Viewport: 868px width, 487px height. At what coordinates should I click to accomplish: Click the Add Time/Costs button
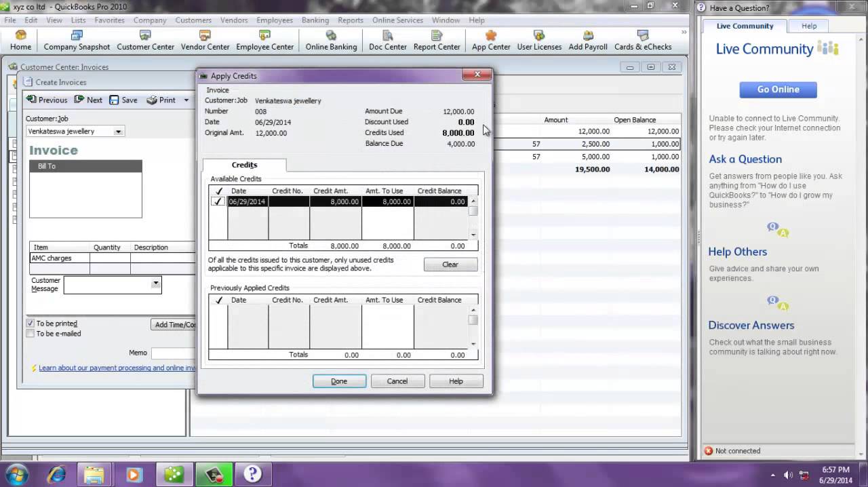[174, 324]
